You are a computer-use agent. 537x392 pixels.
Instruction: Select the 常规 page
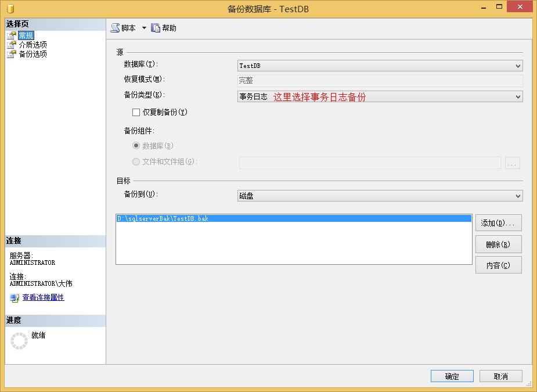[26, 35]
